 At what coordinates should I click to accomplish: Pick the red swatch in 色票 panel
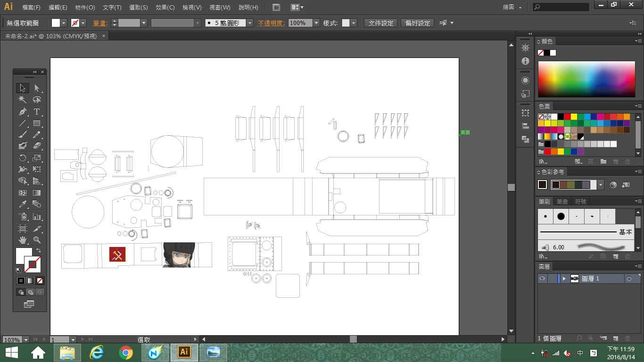[568, 116]
